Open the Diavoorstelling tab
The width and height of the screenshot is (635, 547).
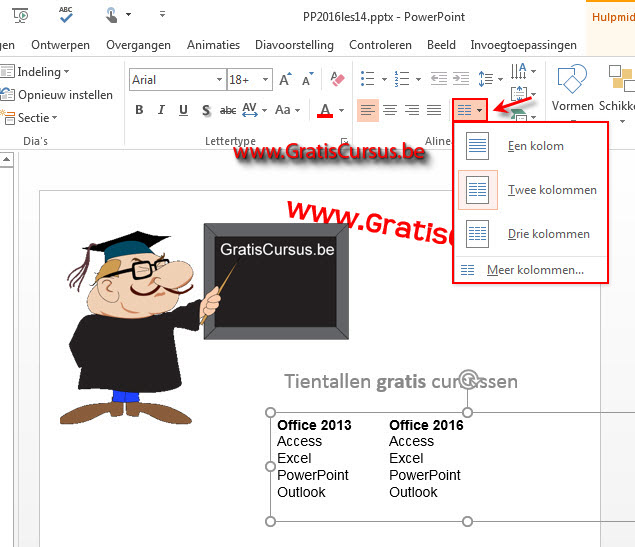294,45
